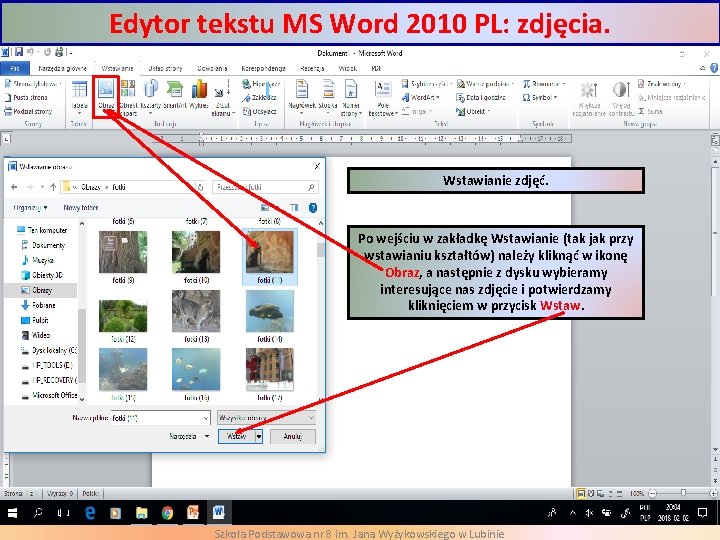Switch to the Narzędzia główne tab

[62, 68]
